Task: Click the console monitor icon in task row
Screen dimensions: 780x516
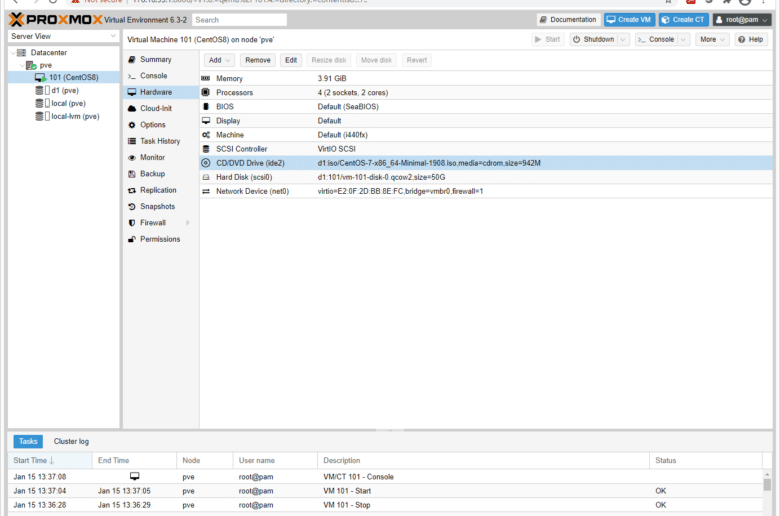Action: [x=134, y=476]
